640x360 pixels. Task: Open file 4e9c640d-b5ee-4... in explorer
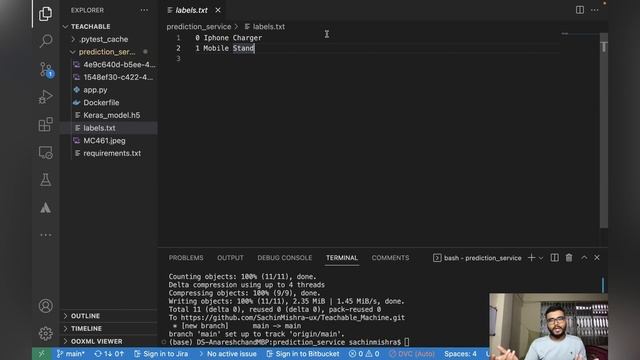tap(119, 64)
